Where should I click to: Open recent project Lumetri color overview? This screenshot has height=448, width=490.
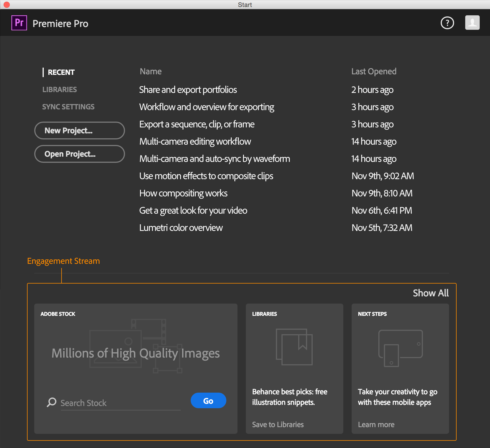181,228
